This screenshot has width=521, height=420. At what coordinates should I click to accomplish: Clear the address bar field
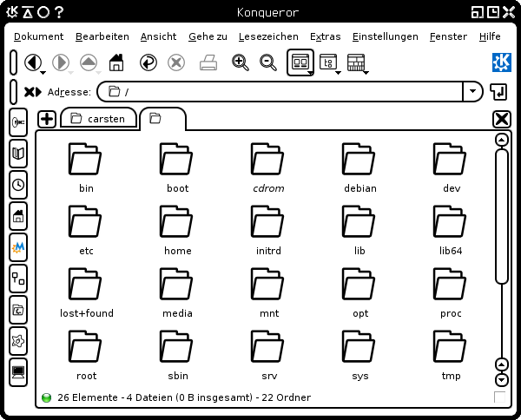tap(33, 92)
